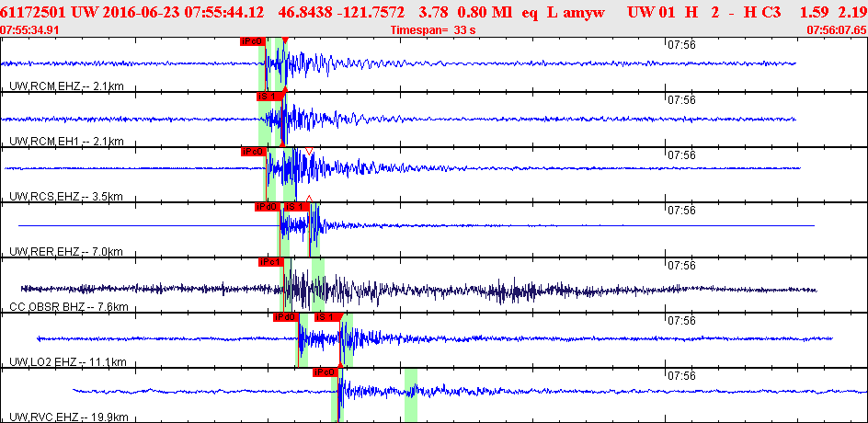Image resolution: width=868 pixels, height=423 pixels.
Task: Click the 'eq' event type label in header
Action: tap(530, 12)
